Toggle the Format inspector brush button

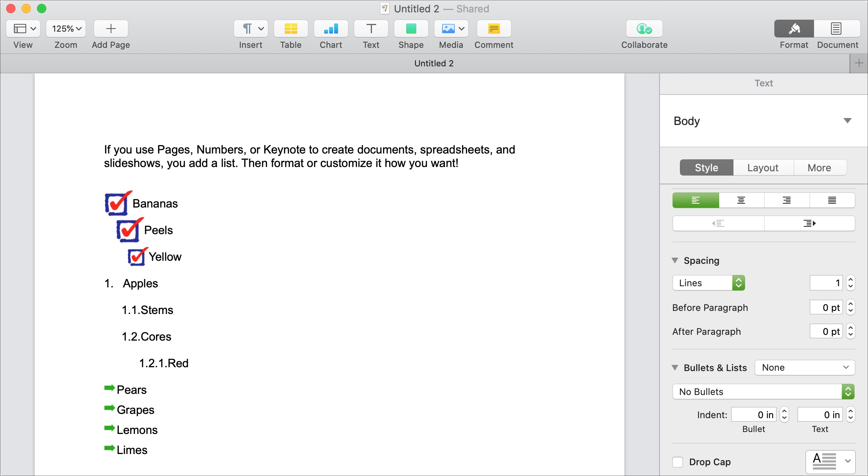coord(794,29)
